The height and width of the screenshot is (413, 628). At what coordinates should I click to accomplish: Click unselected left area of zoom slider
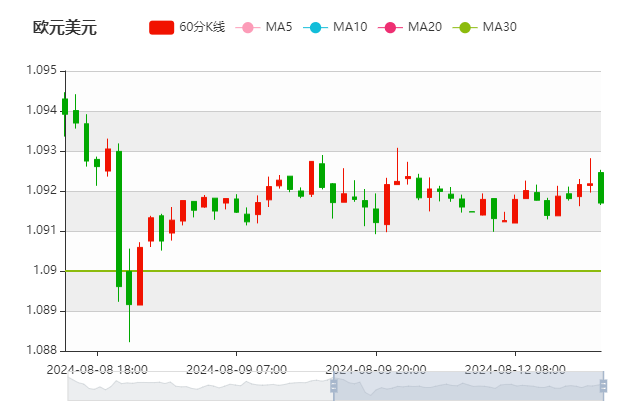[x=200, y=386]
